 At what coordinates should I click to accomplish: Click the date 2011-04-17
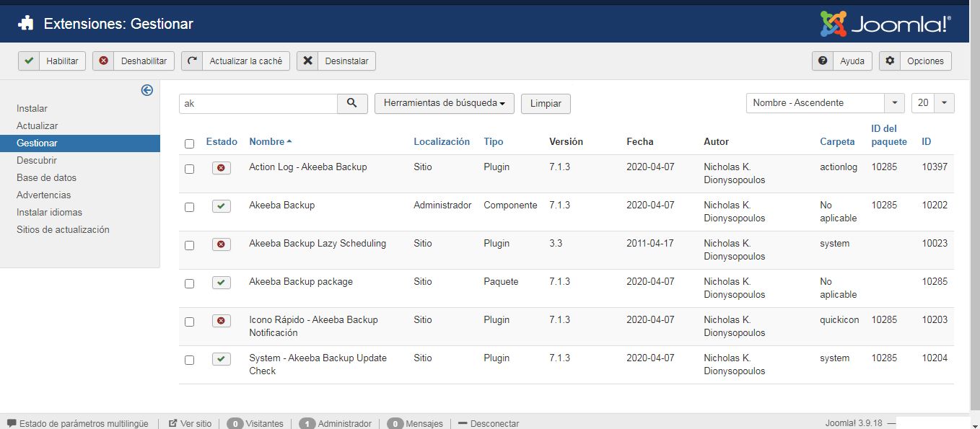click(x=650, y=244)
